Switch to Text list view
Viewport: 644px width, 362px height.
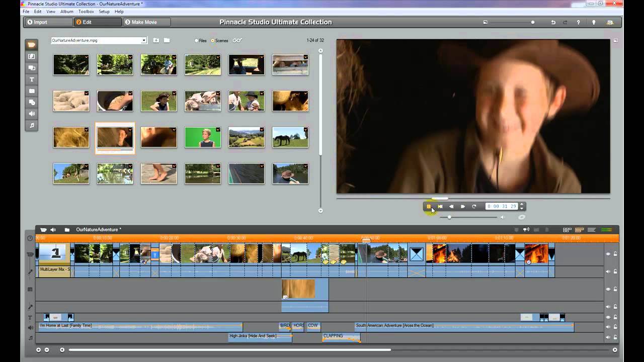tap(592, 230)
